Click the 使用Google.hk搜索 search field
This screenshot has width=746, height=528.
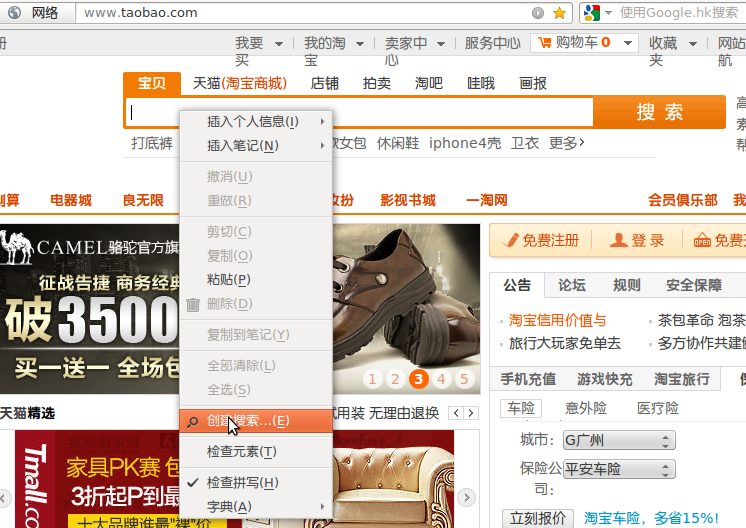tap(679, 13)
